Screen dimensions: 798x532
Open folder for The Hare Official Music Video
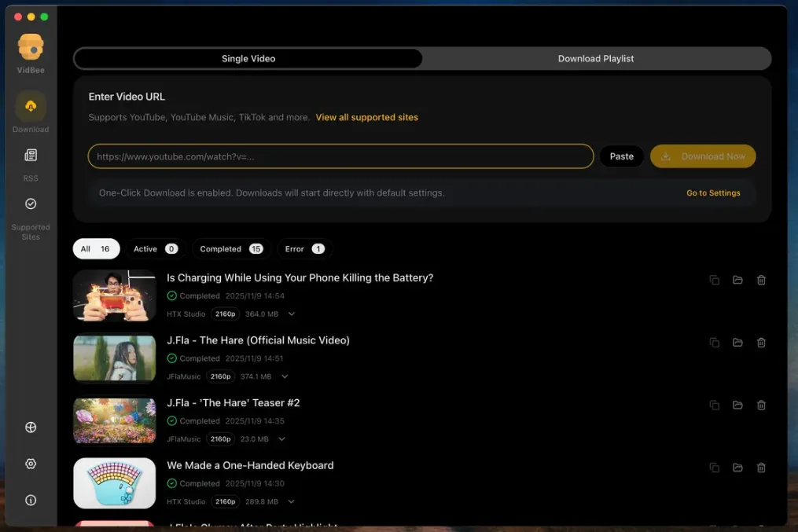[737, 343]
